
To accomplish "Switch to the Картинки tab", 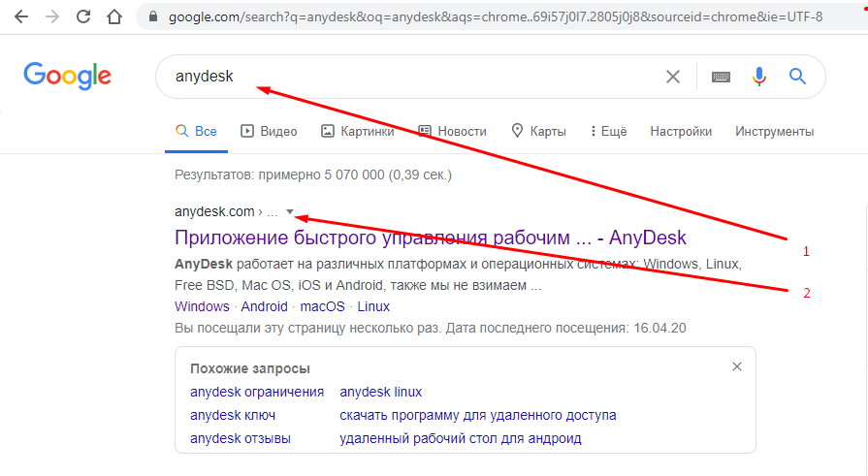I will point(358,131).
